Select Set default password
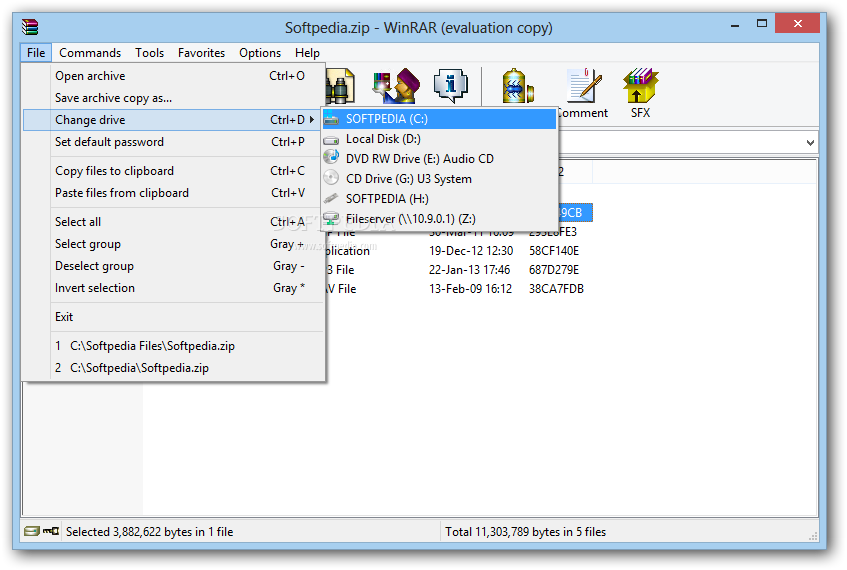This screenshot has width=847, height=570. click(173, 142)
